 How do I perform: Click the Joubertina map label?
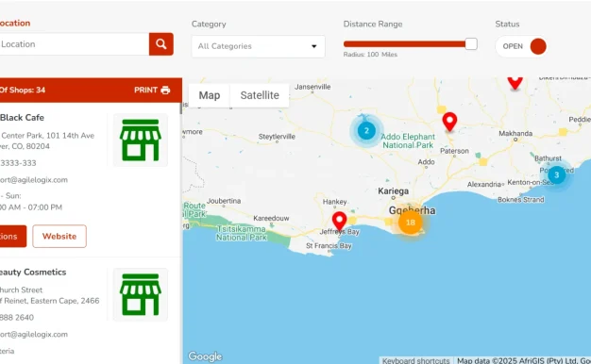tap(224, 201)
